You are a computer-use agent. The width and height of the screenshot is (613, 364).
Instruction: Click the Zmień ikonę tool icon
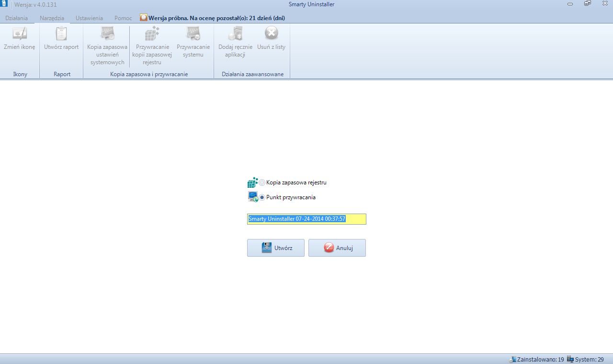click(x=20, y=34)
